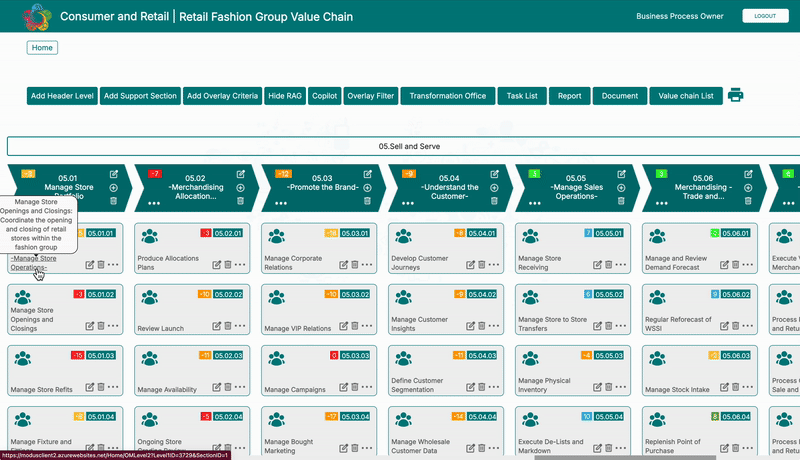
Task: Edit the Develop Customer Journeys card
Action: pos(470,265)
